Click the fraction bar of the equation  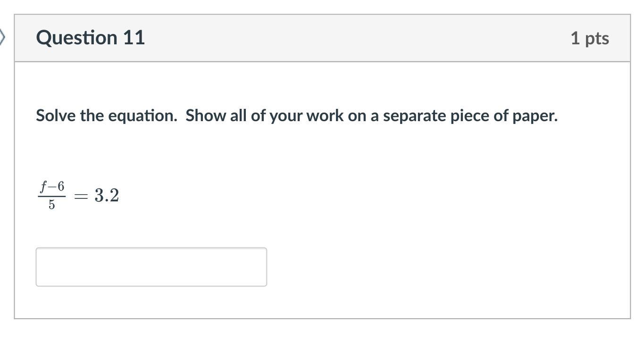click(x=51, y=196)
